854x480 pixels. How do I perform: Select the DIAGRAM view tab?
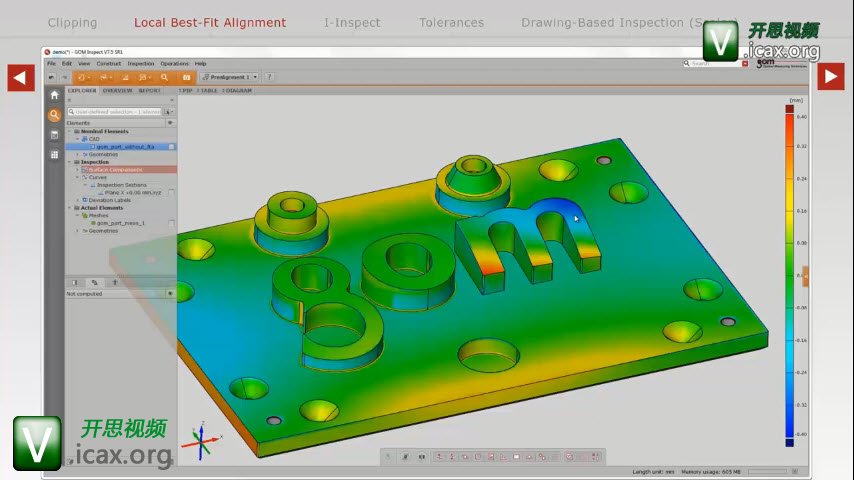237,90
